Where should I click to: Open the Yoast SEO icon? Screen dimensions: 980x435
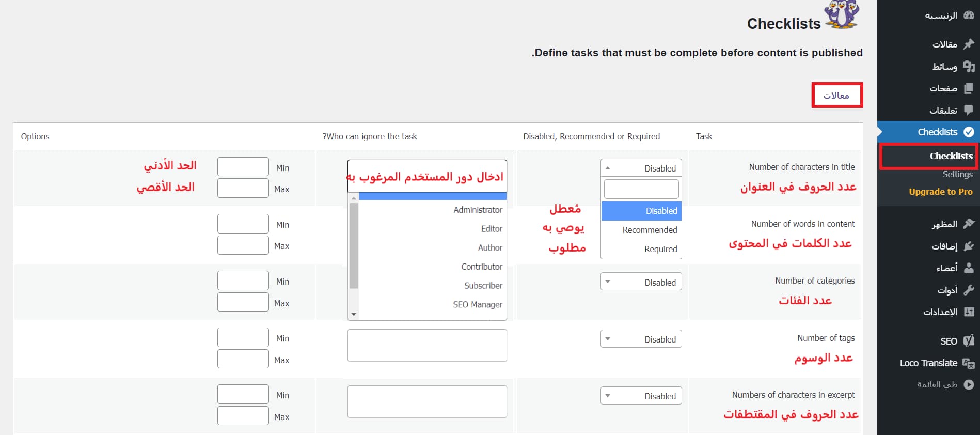(969, 341)
